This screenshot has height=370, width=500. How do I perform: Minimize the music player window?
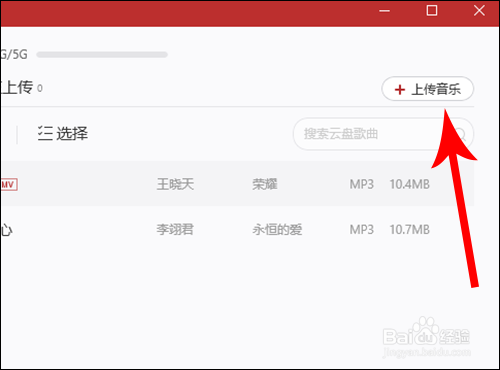click(384, 11)
